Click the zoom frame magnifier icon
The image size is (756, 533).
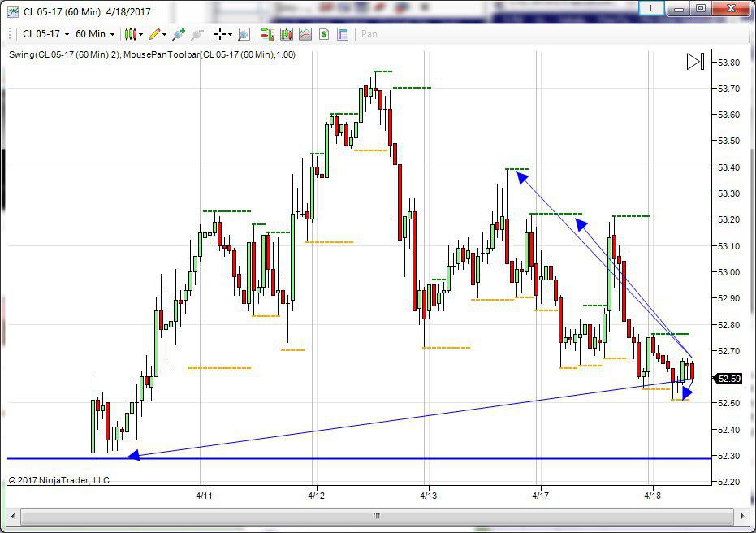244,34
